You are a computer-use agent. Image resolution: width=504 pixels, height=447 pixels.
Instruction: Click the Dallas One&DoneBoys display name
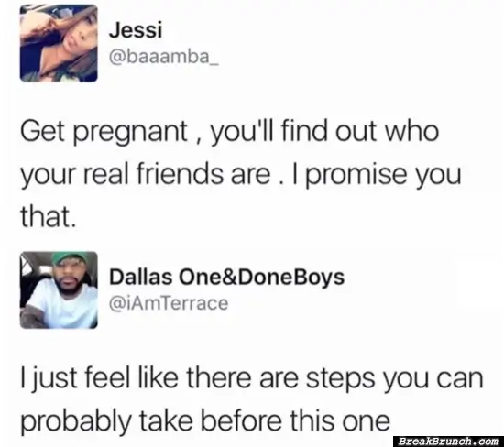click(x=226, y=277)
